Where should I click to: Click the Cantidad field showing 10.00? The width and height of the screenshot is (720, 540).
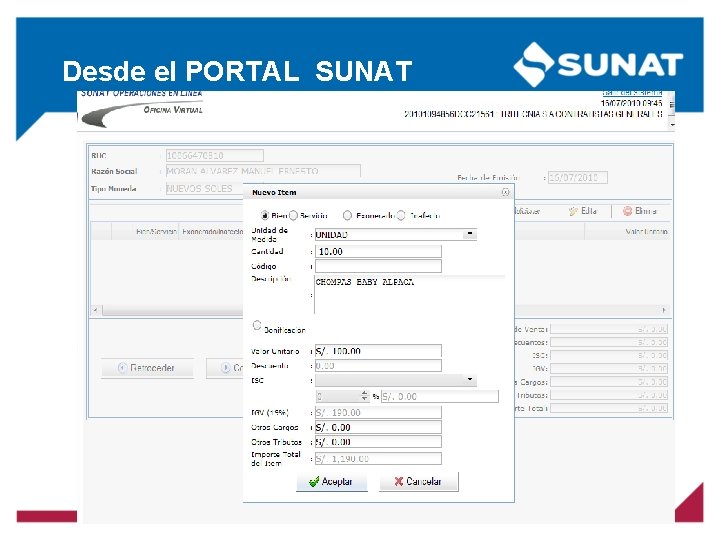(x=378, y=251)
